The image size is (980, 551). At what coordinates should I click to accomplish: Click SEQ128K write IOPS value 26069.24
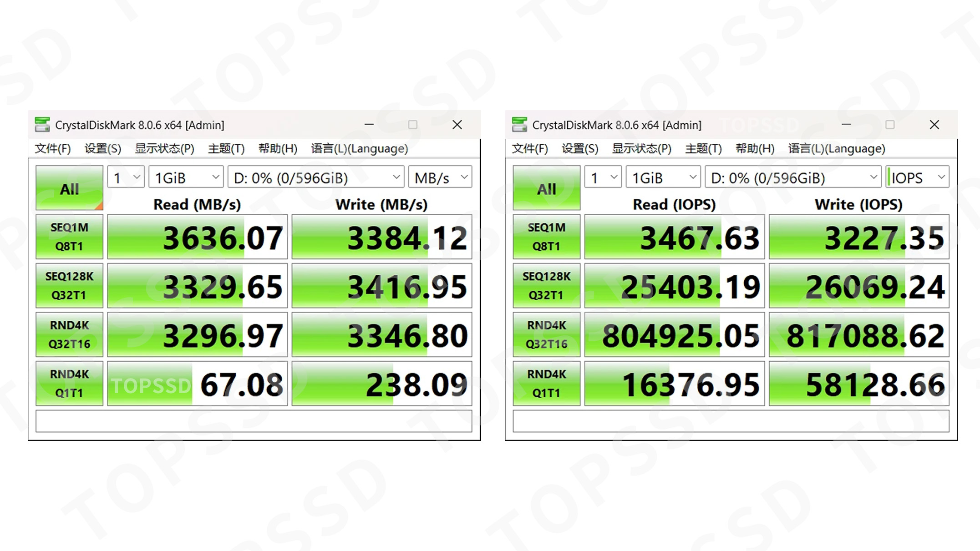[859, 286]
